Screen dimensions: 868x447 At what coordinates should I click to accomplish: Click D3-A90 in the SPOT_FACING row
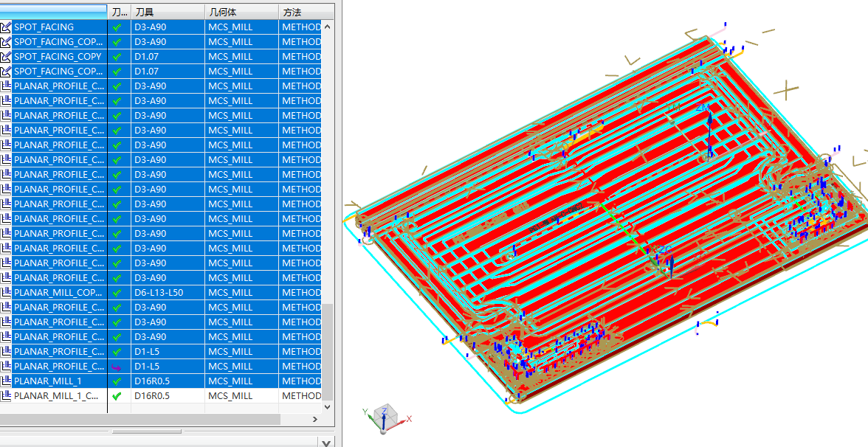tap(150, 27)
